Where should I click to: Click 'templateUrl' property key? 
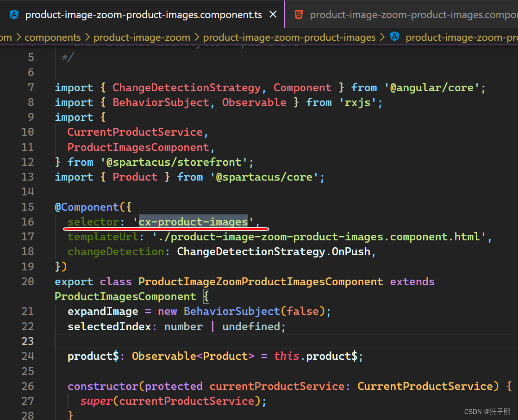[x=103, y=237]
